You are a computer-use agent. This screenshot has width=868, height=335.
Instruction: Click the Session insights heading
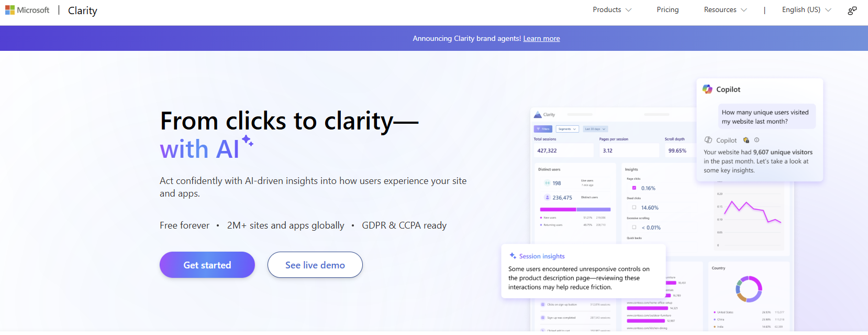pos(542,256)
